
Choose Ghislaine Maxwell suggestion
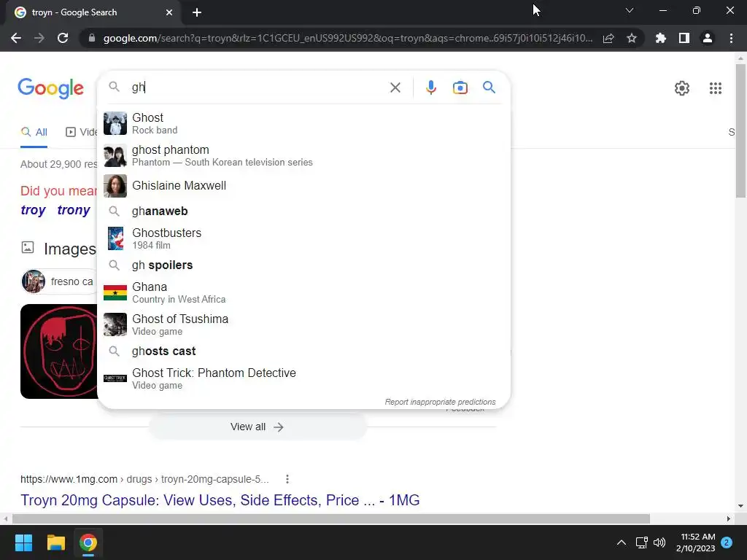303,186
